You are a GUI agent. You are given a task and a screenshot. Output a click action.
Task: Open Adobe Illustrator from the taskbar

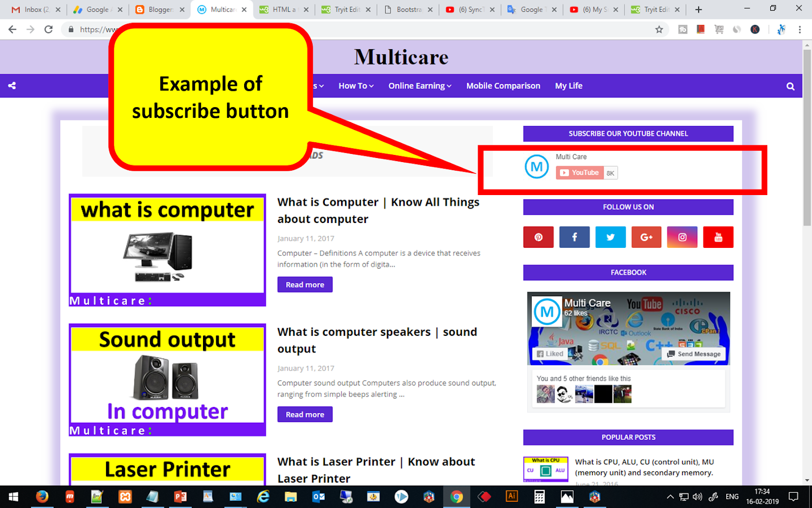(x=512, y=497)
